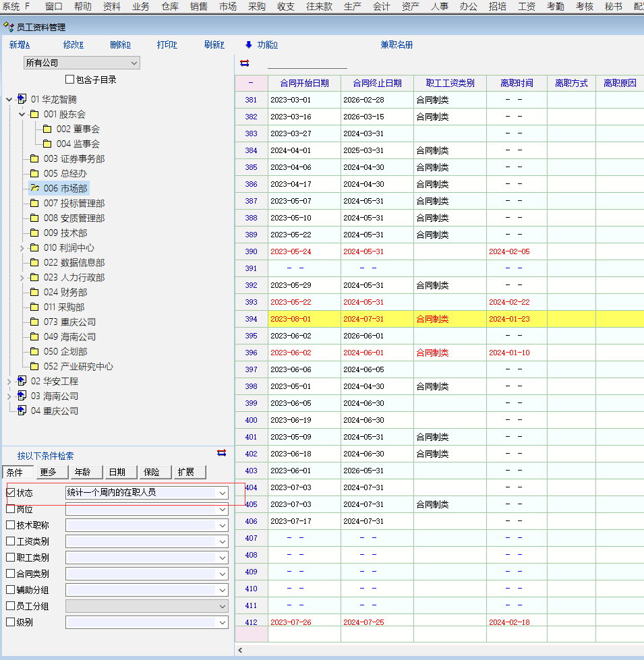Click the blue down-arrow icon beside 功能

point(248,45)
